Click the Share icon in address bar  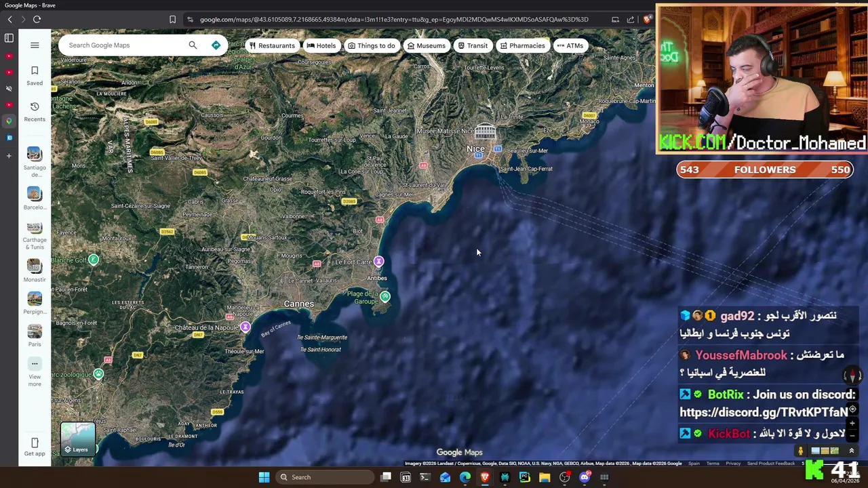point(631,20)
